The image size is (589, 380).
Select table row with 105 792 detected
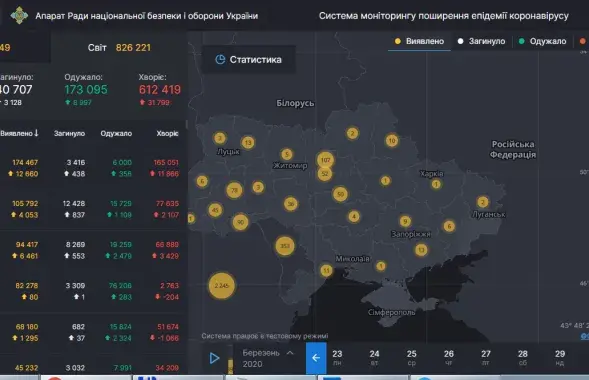[x=94, y=209]
